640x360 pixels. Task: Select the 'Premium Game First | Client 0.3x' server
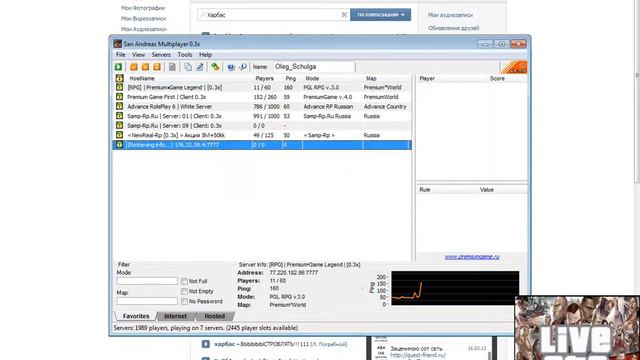(262, 97)
